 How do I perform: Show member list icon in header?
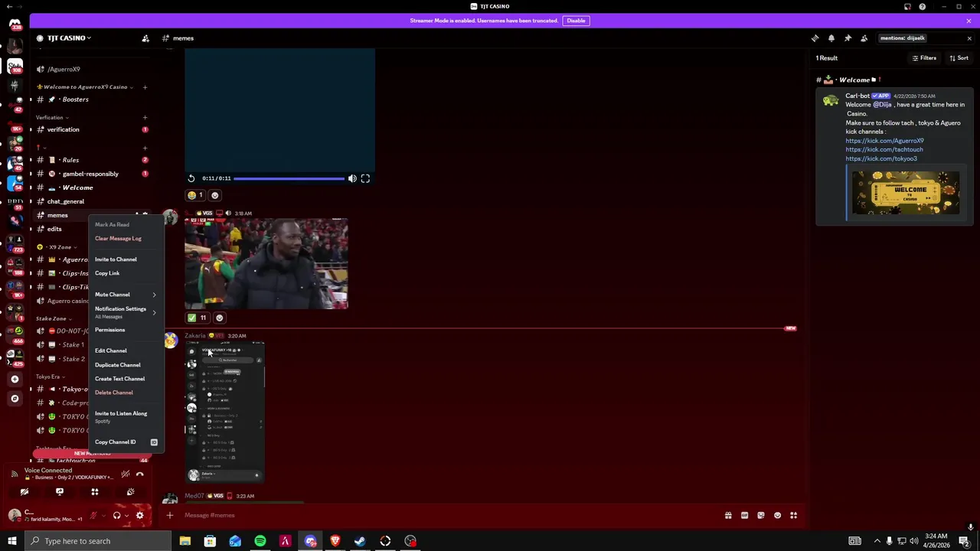864,38
